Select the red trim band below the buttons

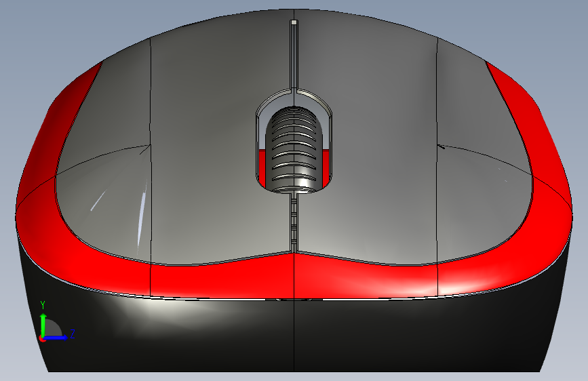294,276
